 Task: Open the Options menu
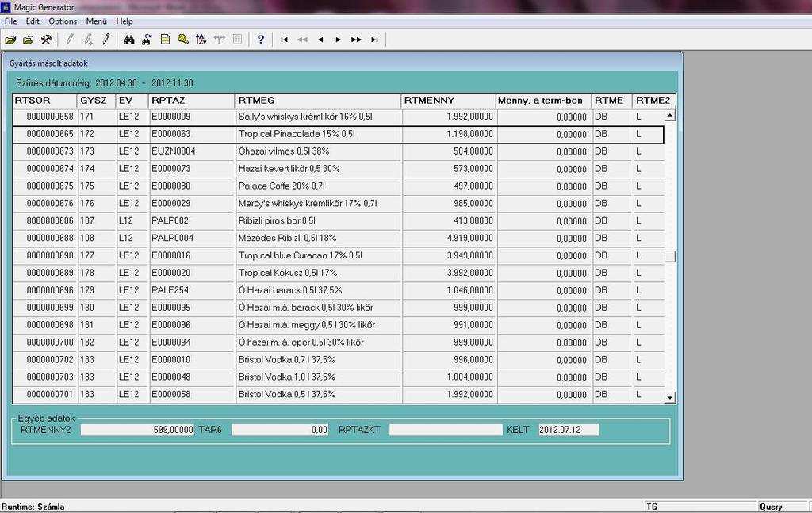click(63, 21)
